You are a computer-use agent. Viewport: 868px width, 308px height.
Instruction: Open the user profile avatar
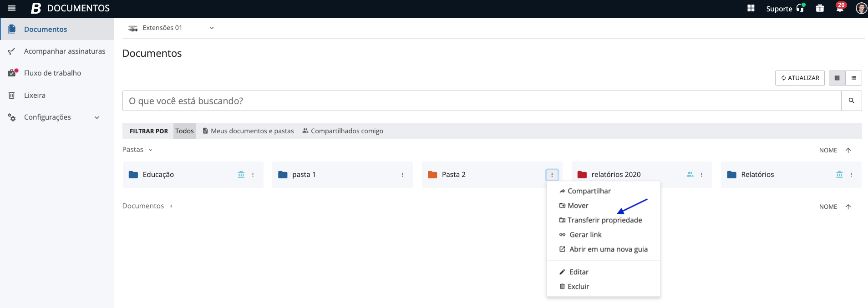(861, 8)
